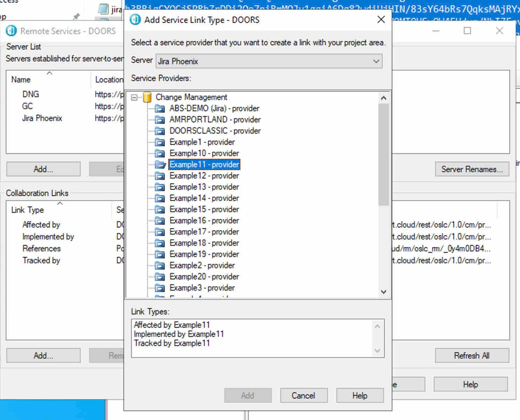
Task: Click folder icon of Example19 provider
Action: [x=160, y=255]
